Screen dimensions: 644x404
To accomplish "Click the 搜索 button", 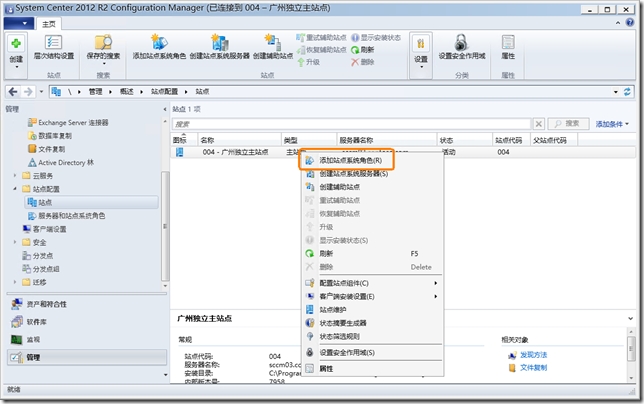I will pos(568,124).
